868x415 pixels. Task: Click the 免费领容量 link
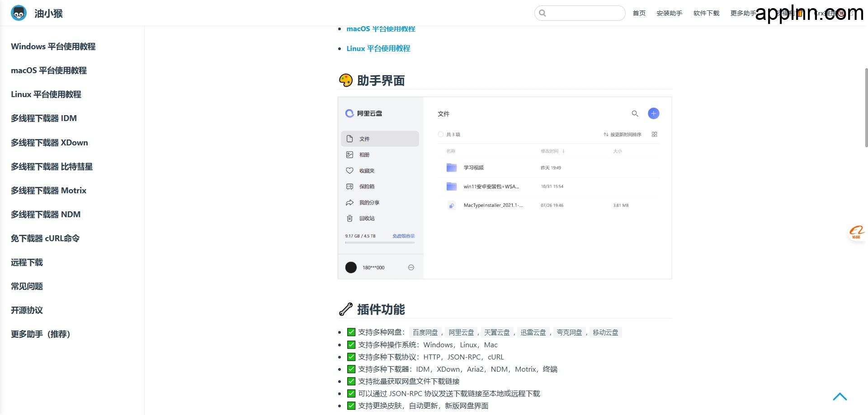(403, 236)
